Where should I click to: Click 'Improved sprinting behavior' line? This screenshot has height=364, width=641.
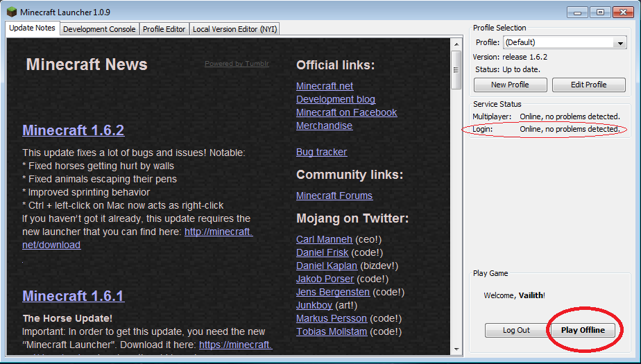tap(86, 192)
